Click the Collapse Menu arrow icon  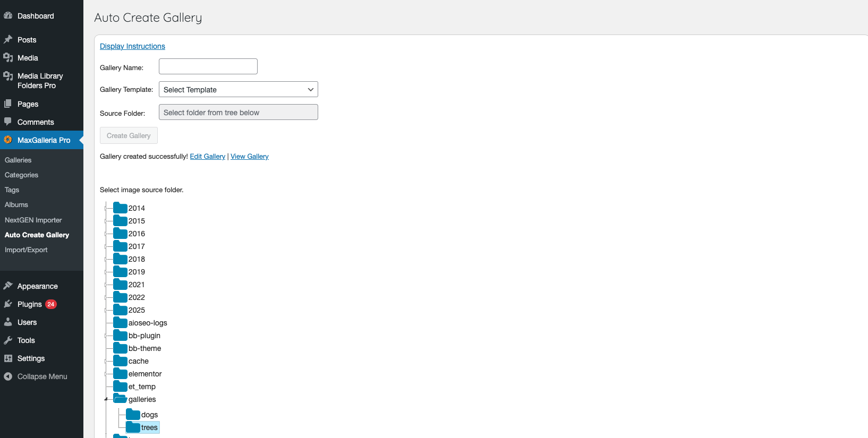8,376
